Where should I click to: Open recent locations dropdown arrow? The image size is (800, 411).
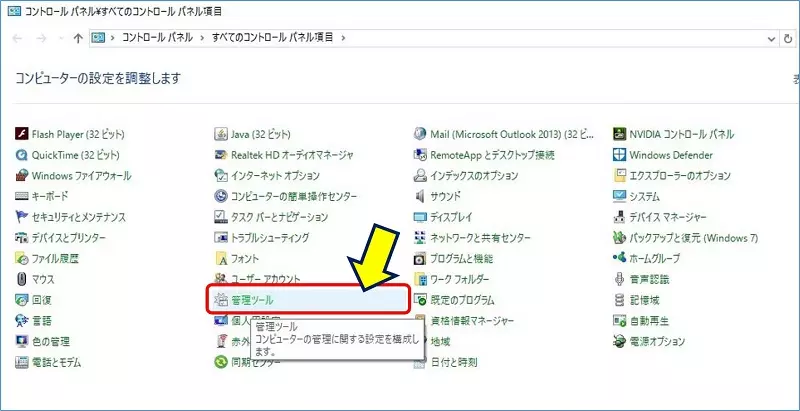pos(62,38)
